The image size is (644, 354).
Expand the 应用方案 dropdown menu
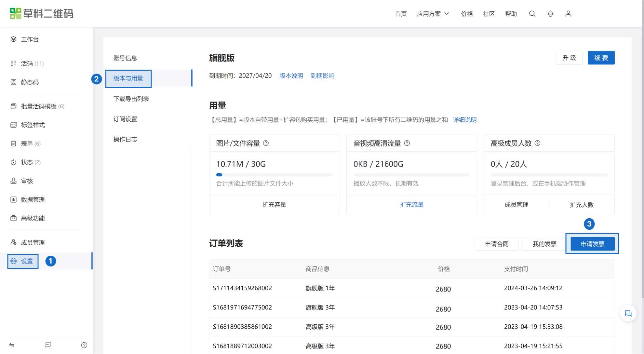(433, 14)
